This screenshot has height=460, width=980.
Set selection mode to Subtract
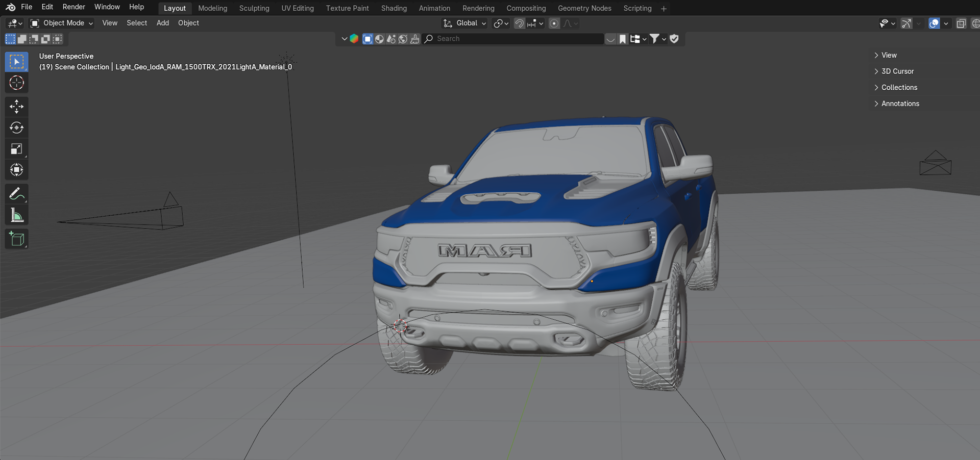tap(34, 39)
